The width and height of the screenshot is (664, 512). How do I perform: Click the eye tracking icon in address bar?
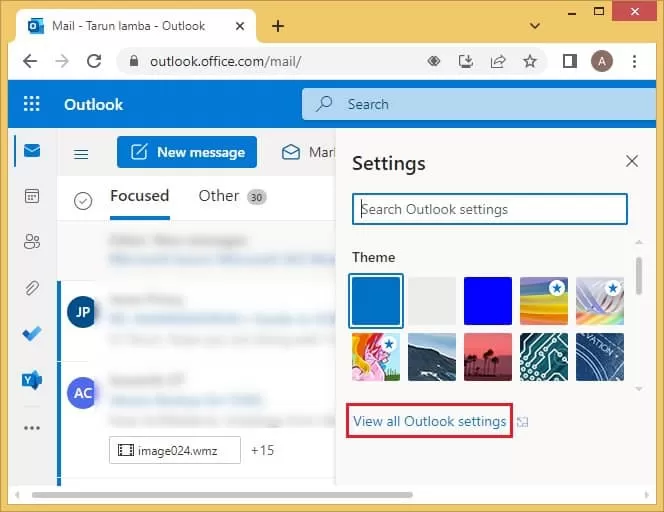434,61
